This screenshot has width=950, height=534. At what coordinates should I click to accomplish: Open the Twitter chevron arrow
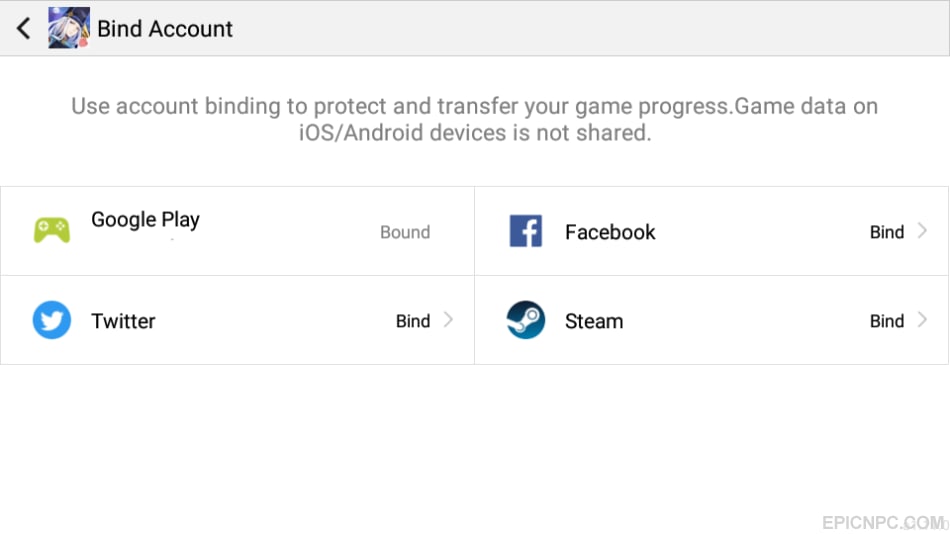(448, 320)
